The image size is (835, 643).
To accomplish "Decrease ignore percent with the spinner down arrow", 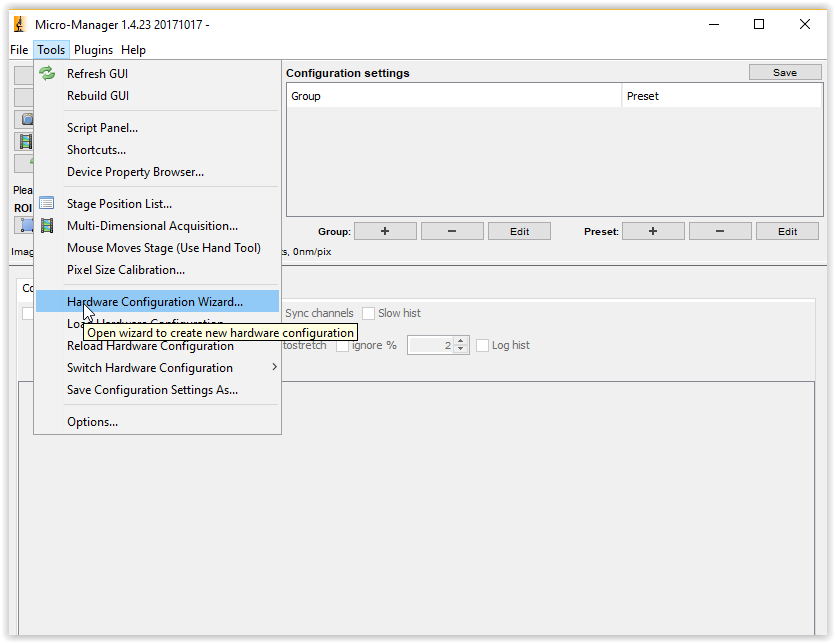I will pos(461,349).
